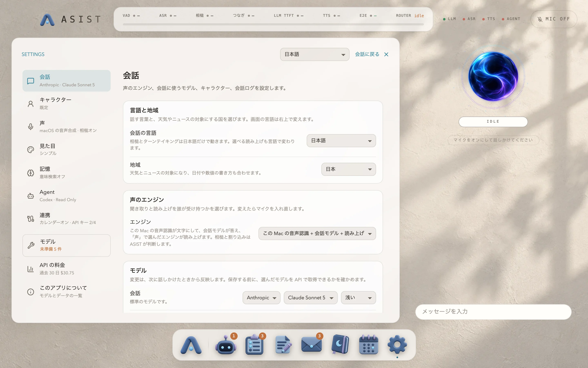
Task: Click the 言語と地域 section heading
Action: tap(144, 110)
